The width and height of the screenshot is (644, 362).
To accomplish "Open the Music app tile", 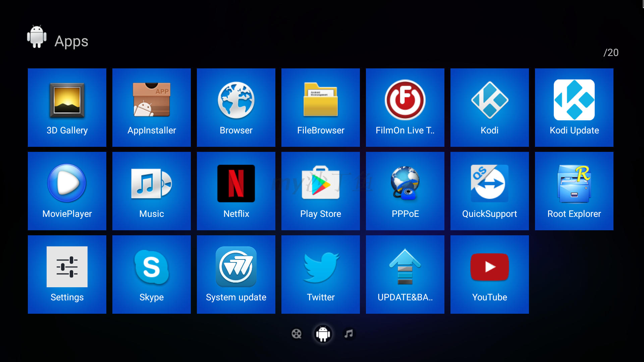I will pos(152,191).
